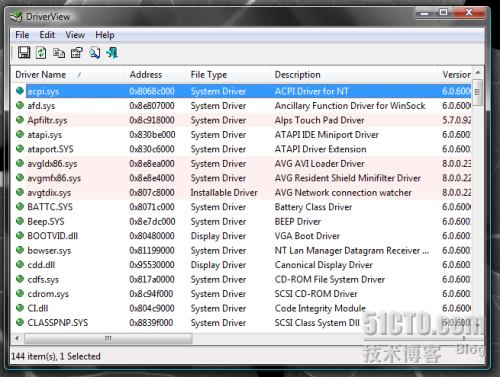Open the Help menu
Screen dimensions: 500x377
(x=105, y=35)
